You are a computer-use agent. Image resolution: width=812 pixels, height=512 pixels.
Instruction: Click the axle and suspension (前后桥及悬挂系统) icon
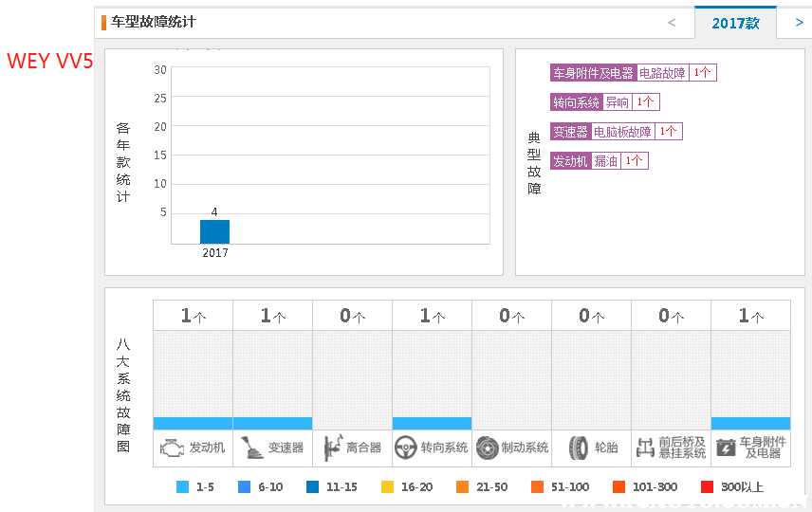645,448
